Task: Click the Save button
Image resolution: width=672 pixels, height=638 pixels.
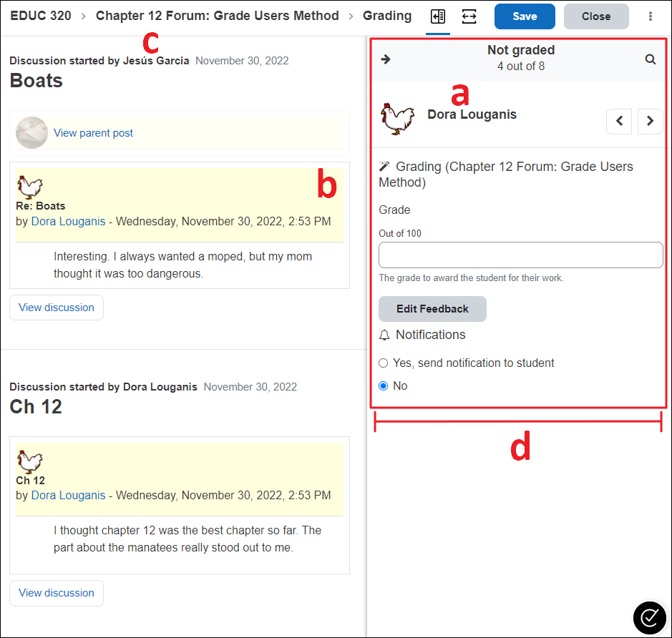Action: click(x=525, y=16)
